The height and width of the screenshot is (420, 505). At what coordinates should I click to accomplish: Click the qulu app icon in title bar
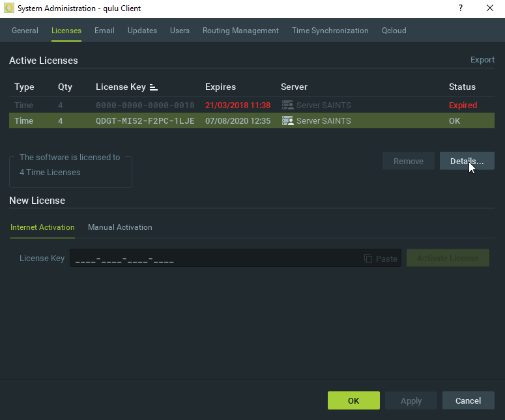tap(9, 8)
